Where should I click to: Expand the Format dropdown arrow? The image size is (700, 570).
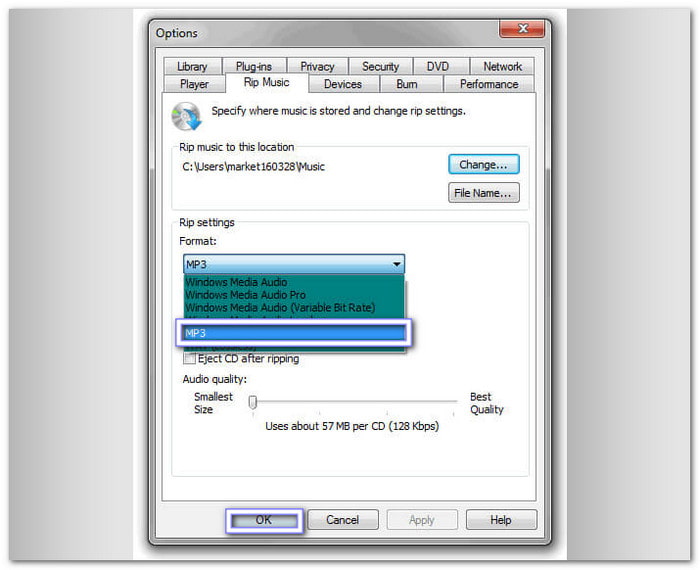coord(396,264)
